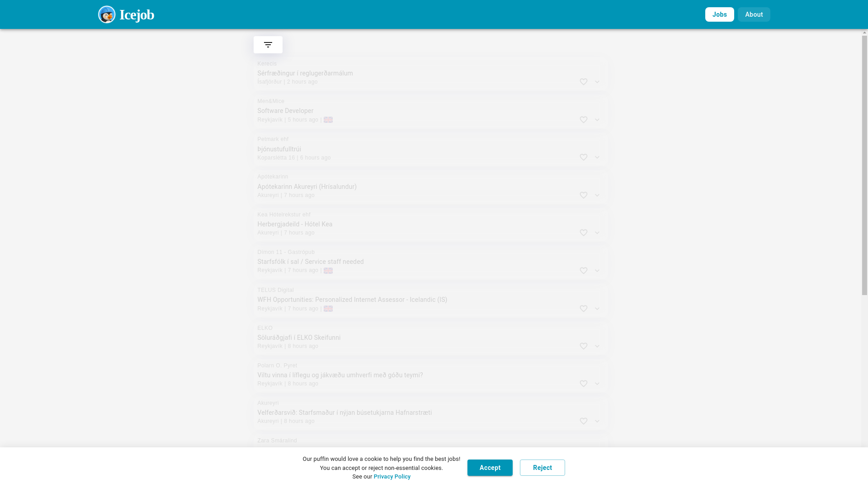Click the English flag on Men&Mice listing

[328, 120]
